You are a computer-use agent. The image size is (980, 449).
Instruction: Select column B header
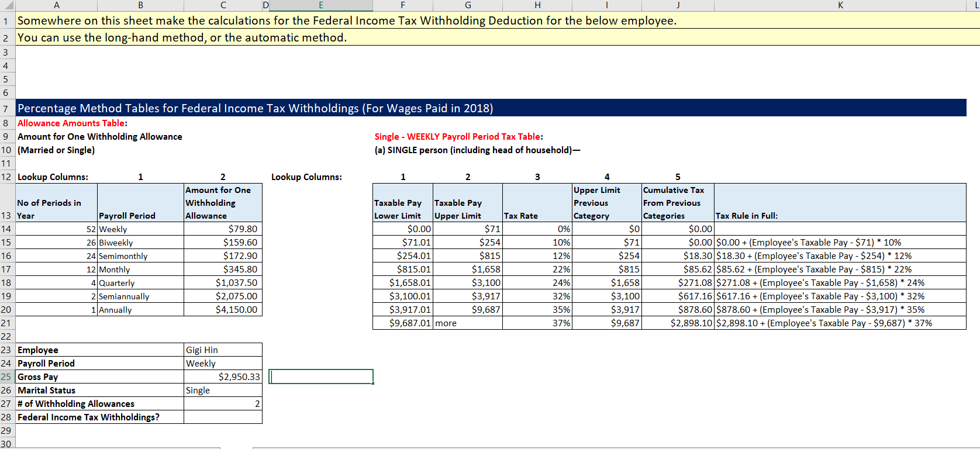[x=140, y=5]
